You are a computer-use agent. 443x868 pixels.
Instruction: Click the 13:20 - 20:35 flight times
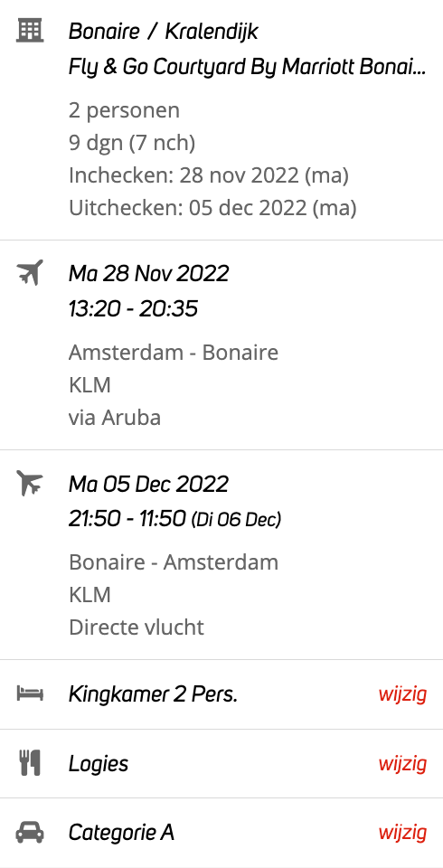pyautogui.click(x=133, y=309)
